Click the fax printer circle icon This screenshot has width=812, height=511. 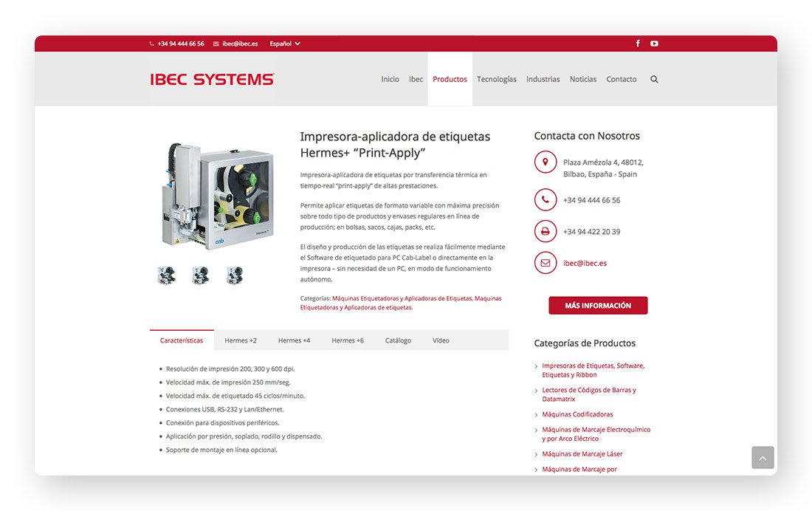[546, 231]
